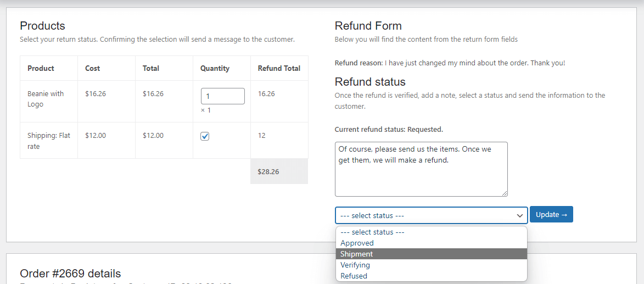Click the Shipping: Flat rate row label
Viewport: 644px width, 284px height.
click(49, 141)
